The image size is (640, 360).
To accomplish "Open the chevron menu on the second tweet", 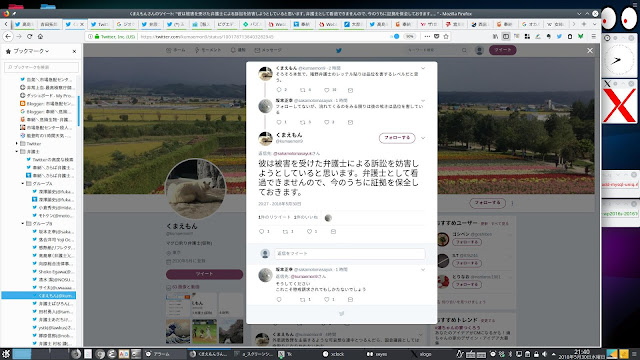I will [x=423, y=100].
